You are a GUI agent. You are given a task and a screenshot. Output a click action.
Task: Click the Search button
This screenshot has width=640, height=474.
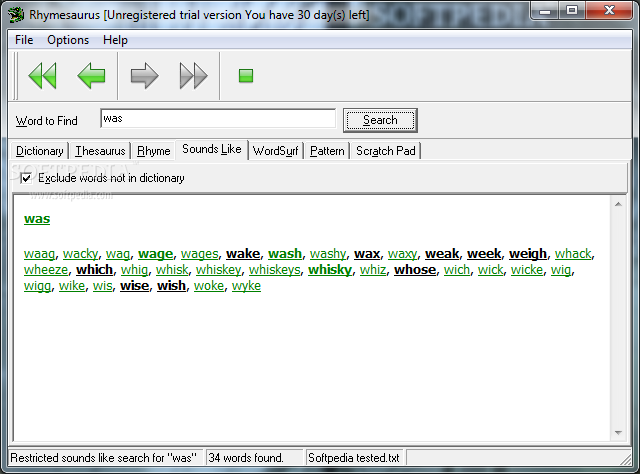pyautogui.click(x=380, y=120)
